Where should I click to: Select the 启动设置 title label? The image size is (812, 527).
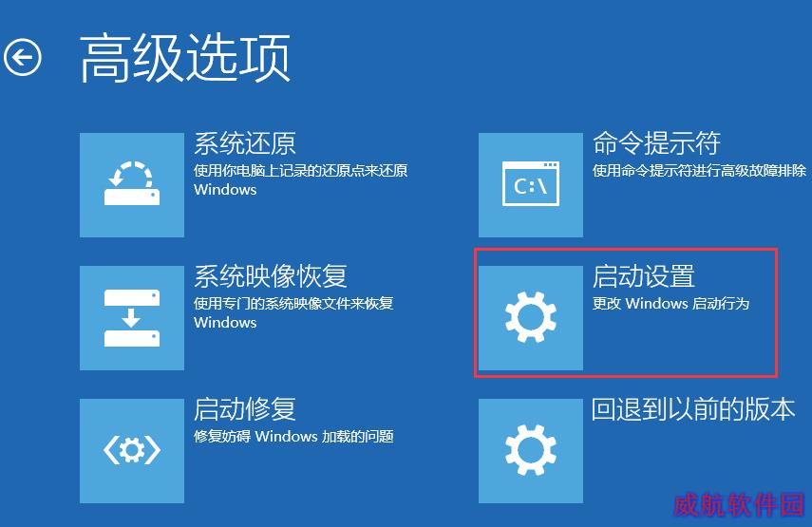point(644,276)
